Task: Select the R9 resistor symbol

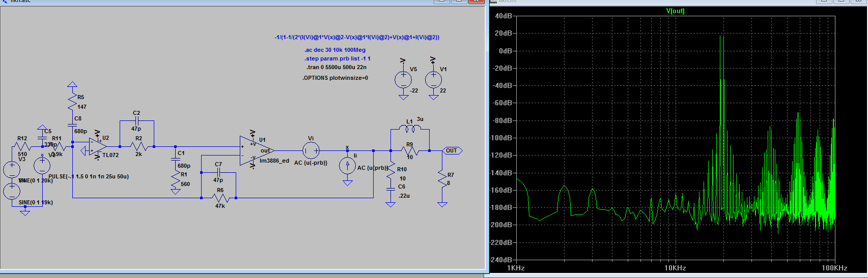Action: [x=410, y=150]
